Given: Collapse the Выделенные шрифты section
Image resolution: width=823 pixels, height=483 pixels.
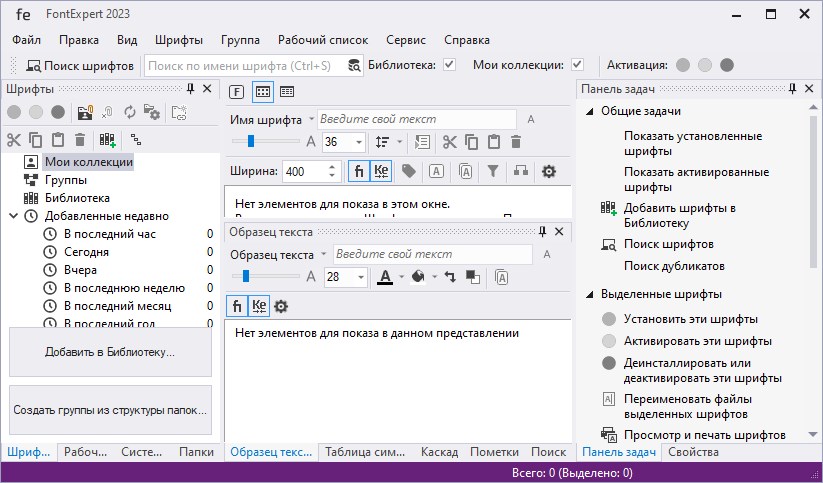Looking at the screenshot, I should point(590,294).
